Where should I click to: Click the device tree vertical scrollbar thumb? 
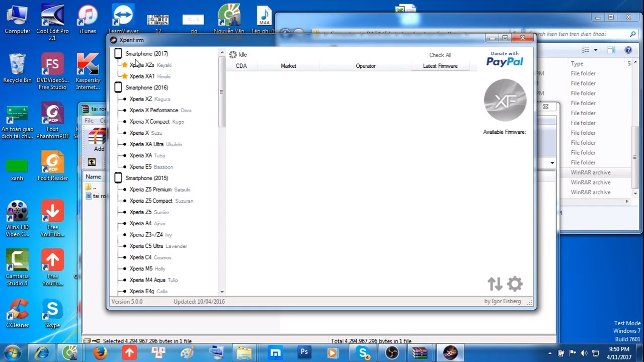(221, 92)
